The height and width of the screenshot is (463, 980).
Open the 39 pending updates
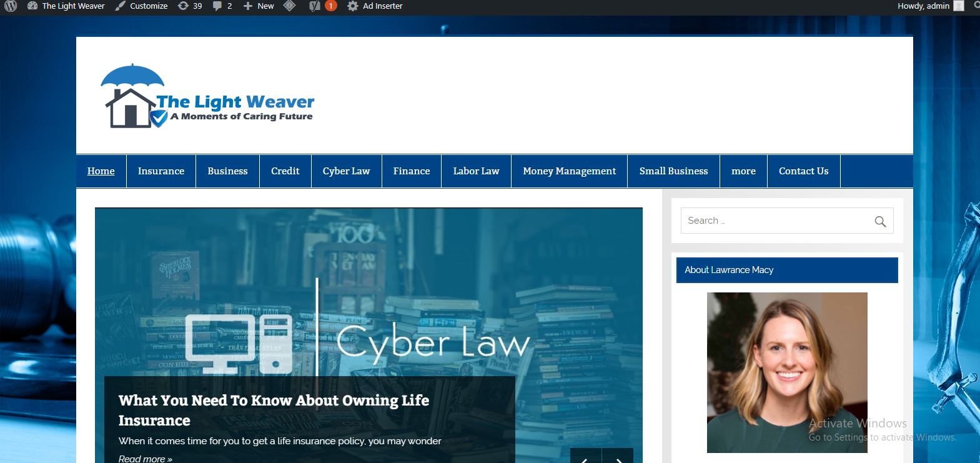coord(190,6)
